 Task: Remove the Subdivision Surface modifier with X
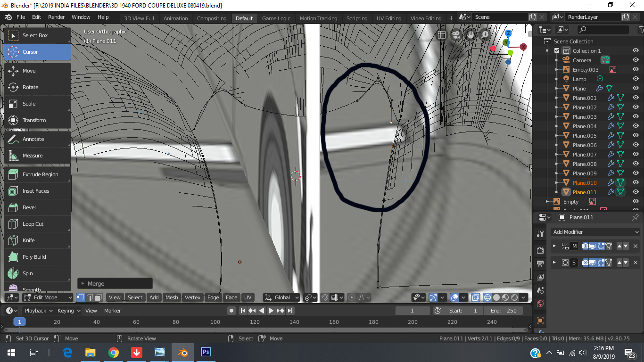point(636,263)
